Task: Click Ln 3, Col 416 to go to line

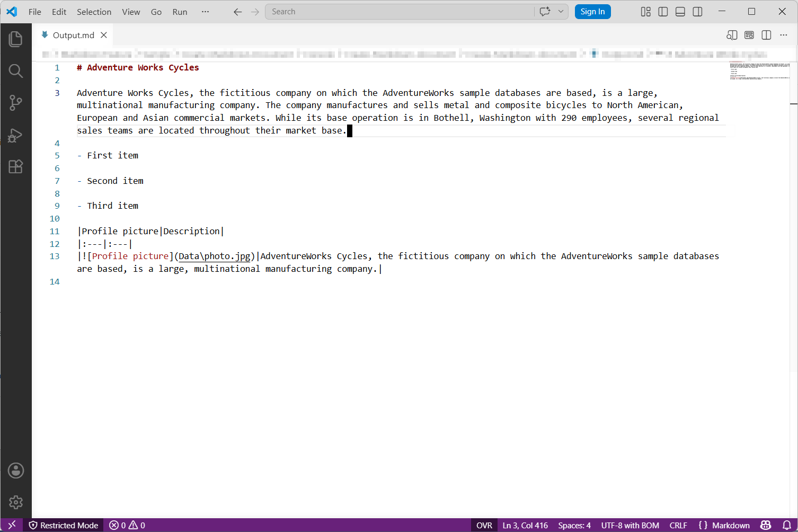Action: [525, 525]
